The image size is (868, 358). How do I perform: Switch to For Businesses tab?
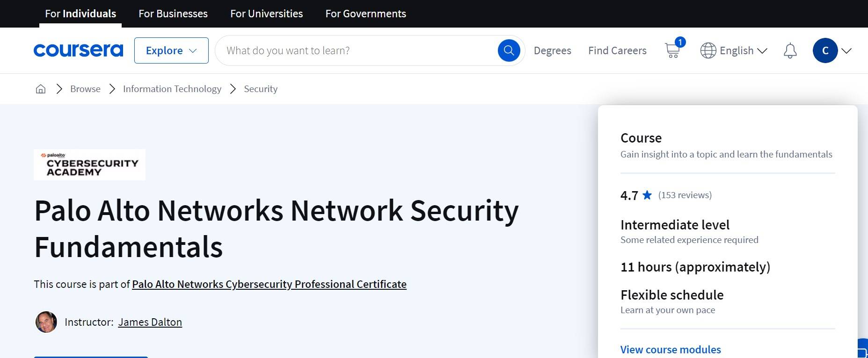[173, 14]
